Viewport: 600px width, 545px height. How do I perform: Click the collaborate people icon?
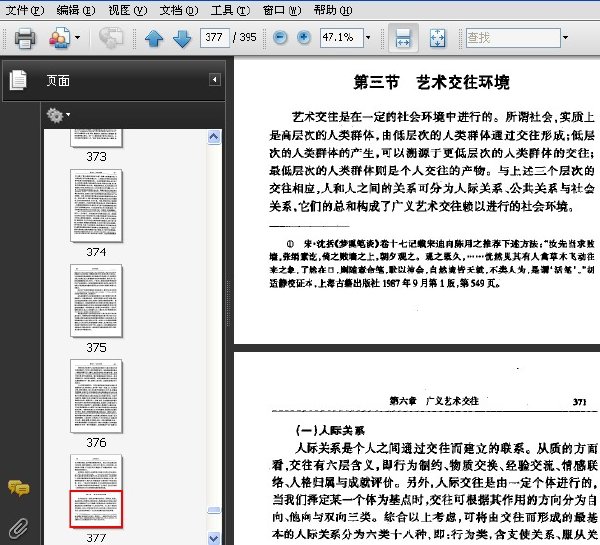60,38
